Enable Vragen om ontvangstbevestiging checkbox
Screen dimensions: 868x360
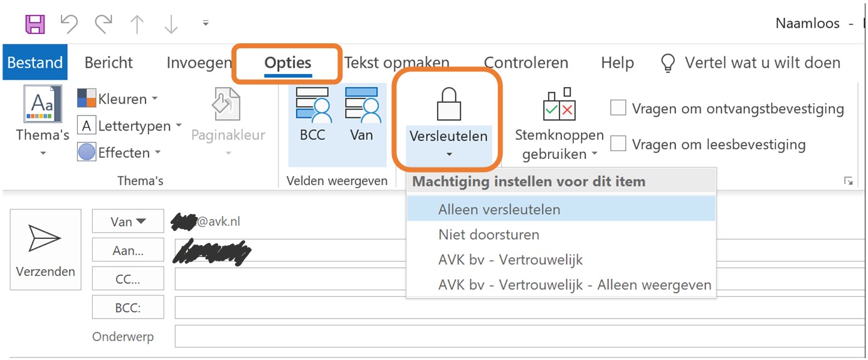point(618,108)
